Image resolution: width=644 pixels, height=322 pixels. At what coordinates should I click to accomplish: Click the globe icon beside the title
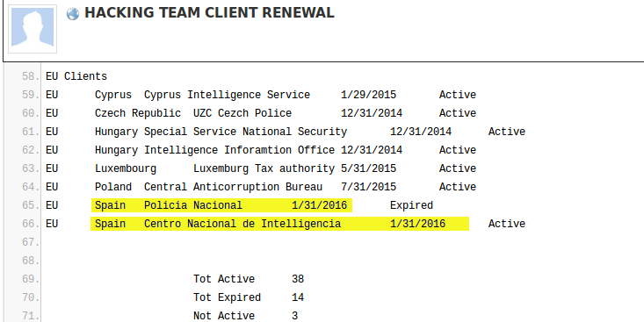coord(73,14)
